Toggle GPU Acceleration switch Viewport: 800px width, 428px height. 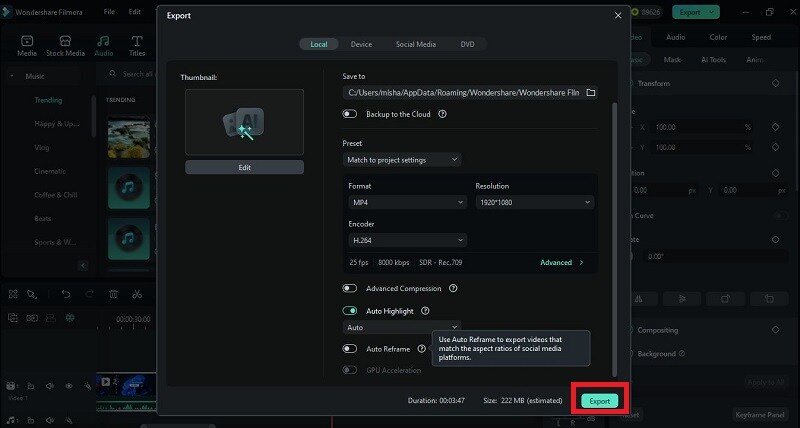tap(349, 370)
